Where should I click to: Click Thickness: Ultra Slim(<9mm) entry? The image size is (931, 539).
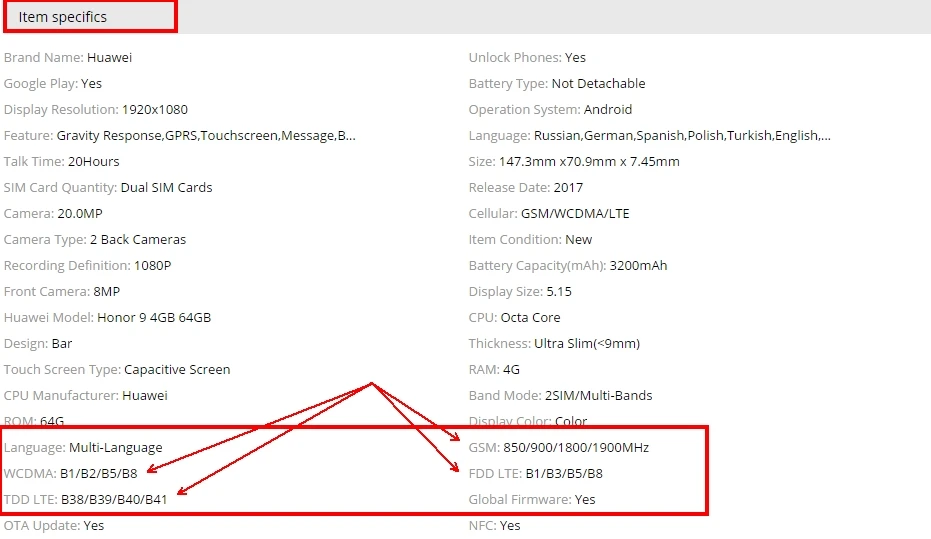tap(555, 344)
